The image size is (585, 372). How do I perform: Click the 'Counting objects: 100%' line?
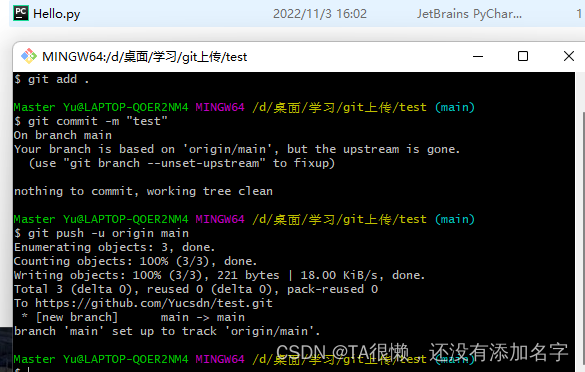click(x=135, y=261)
